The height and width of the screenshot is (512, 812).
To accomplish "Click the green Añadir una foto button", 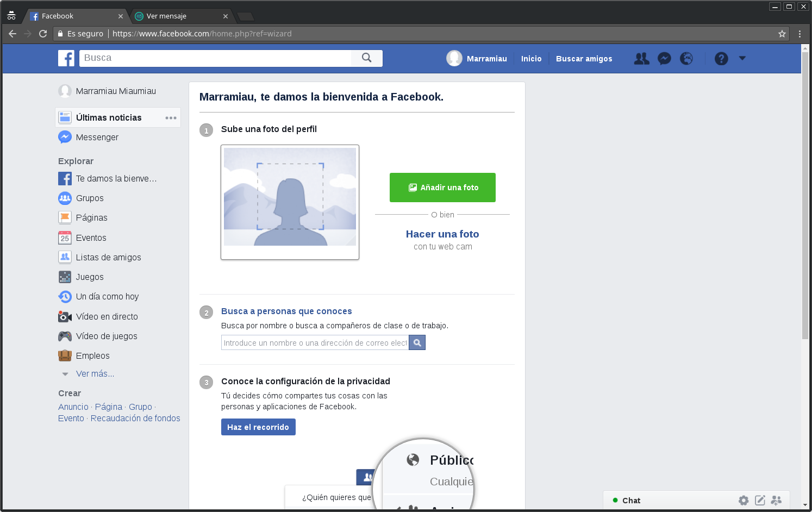I will coord(442,188).
